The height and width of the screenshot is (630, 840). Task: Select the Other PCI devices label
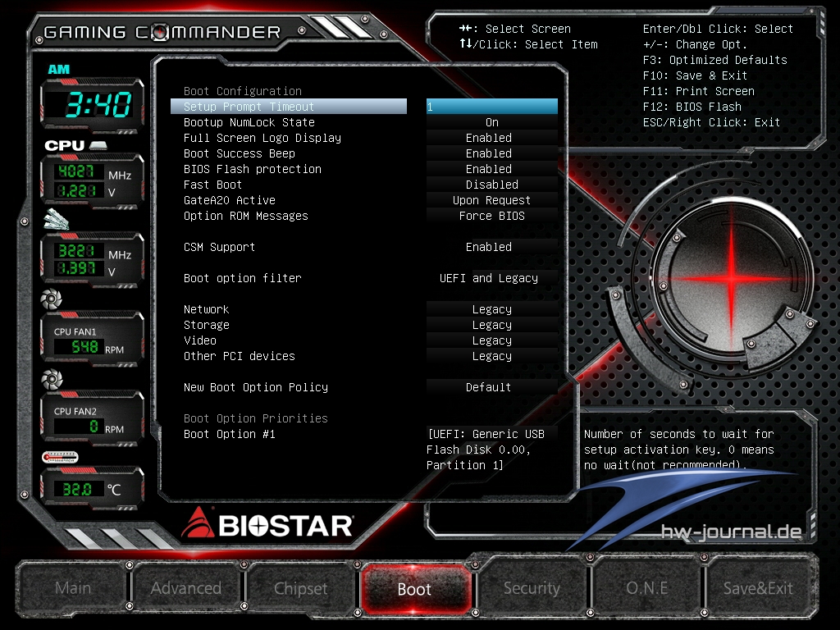240,356
